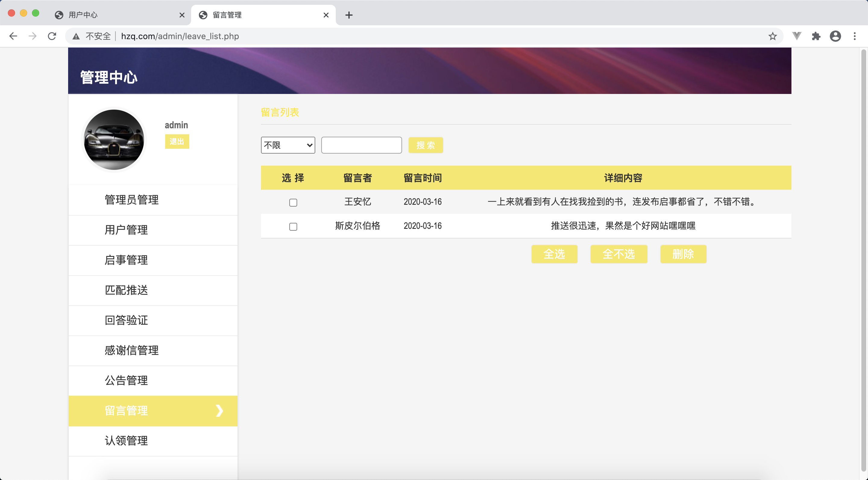Click the 删除 button
Screen dimensions: 868x480
683,254
